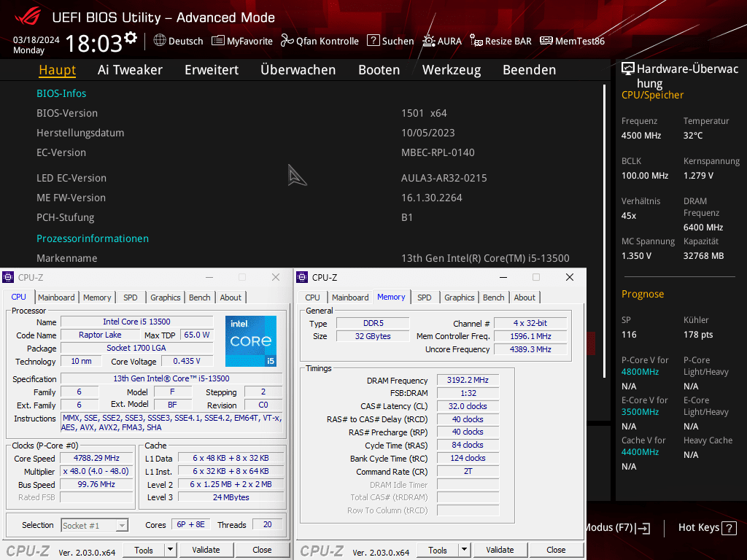Image resolution: width=747 pixels, height=560 pixels.
Task: Click Code Name Raptor Lake field
Action: click(100, 335)
